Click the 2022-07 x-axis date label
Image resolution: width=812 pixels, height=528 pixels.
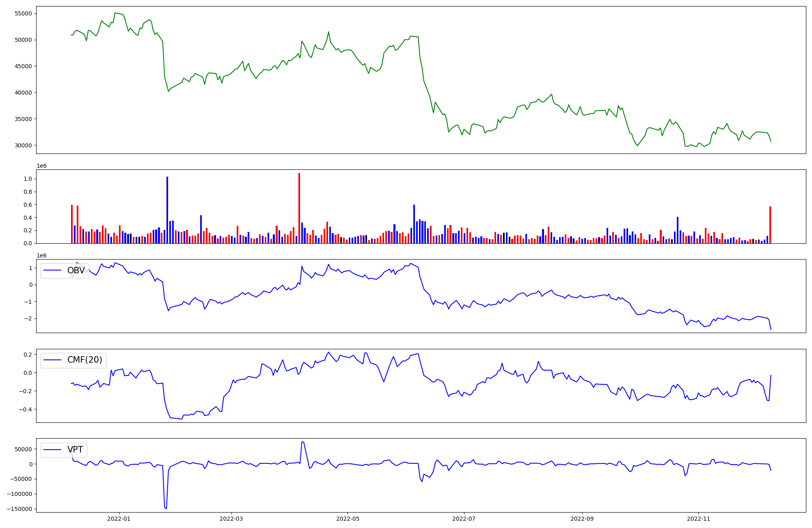[464, 519]
